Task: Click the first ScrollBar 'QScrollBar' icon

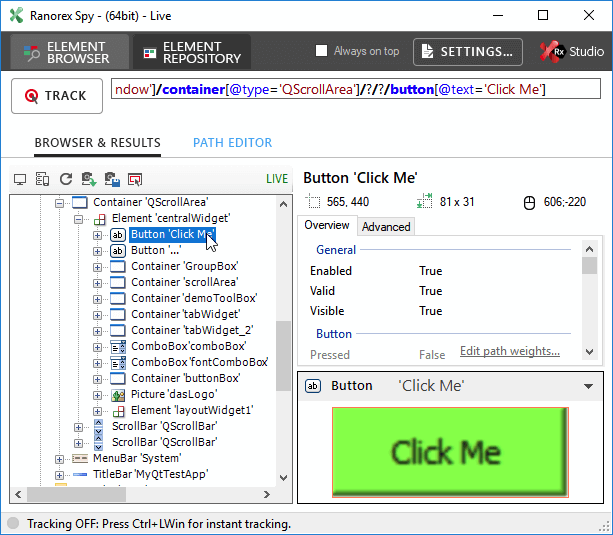Action: pos(99,427)
